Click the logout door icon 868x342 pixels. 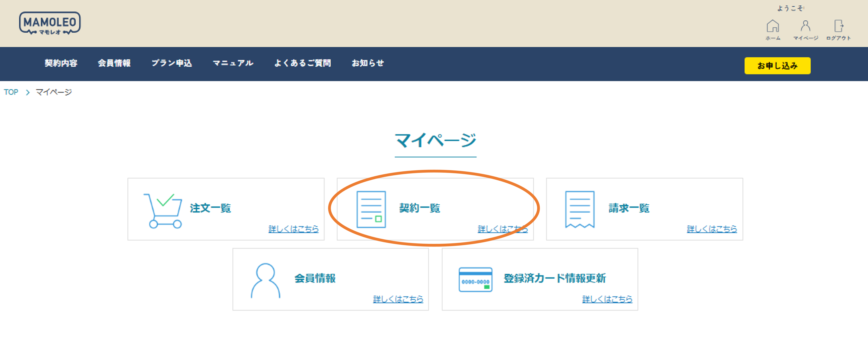[x=838, y=26]
